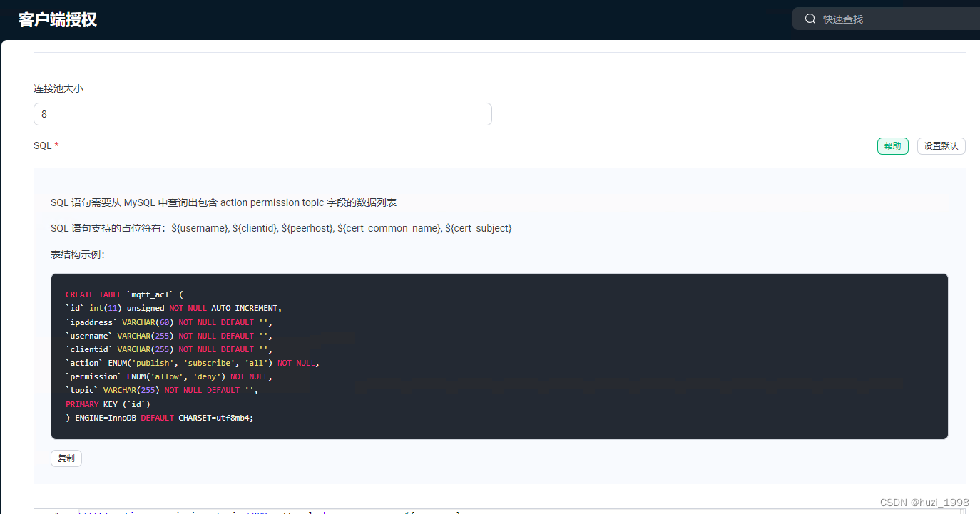This screenshot has height=514, width=980.
Task: Click the PRIMARY KEY (`id`) line
Action: click(x=108, y=404)
